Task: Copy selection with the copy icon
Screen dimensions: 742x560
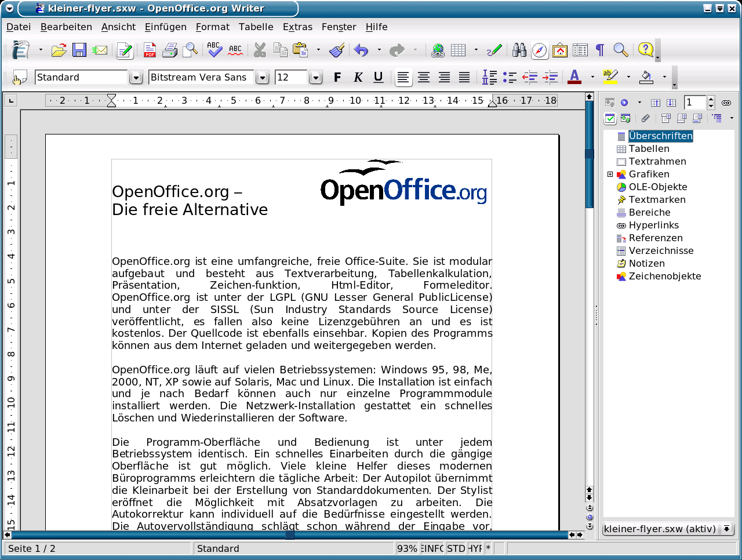Action: [x=281, y=50]
